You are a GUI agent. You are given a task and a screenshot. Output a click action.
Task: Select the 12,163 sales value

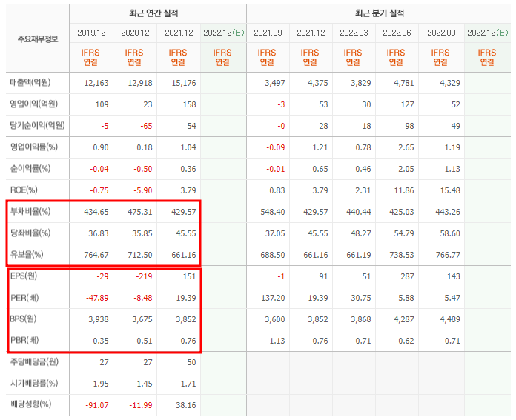96,83
